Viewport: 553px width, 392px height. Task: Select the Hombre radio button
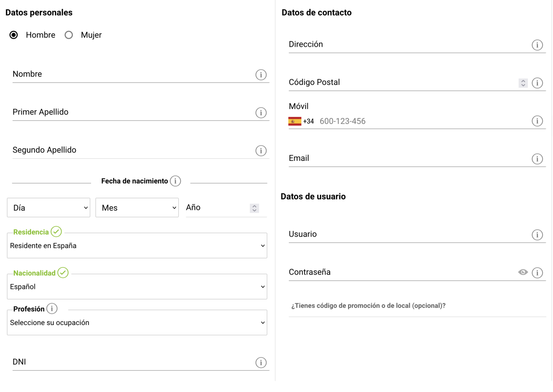[14, 35]
